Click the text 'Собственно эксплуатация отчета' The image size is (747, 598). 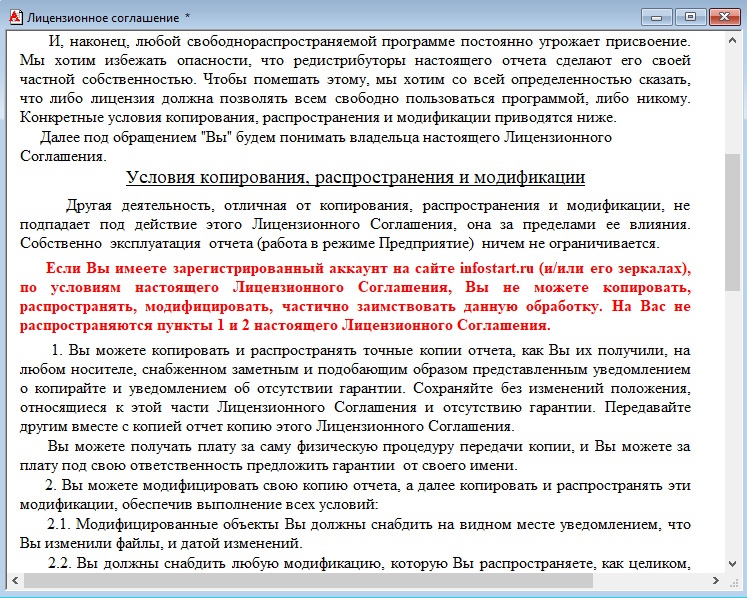pos(136,243)
